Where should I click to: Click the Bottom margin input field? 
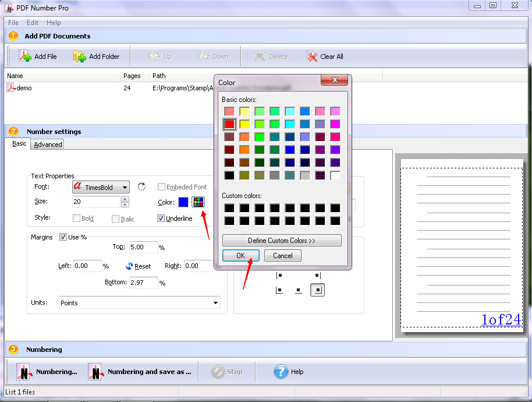pos(144,283)
